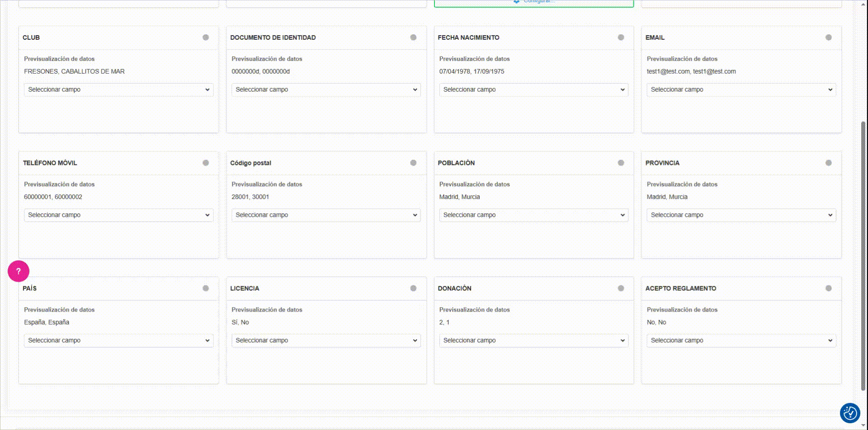Image resolution: width=868 pixels, height=430 pixels.
Task: Open the LICENCIA field selection dropdown
Action: pyautogui.click(x=326, y=341)
